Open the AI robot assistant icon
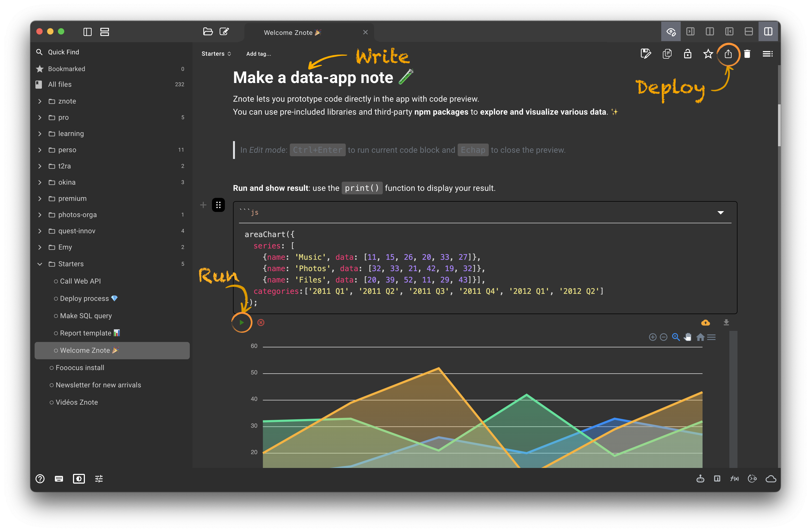Viewport: 811px width, 532px height. point(700,479)
